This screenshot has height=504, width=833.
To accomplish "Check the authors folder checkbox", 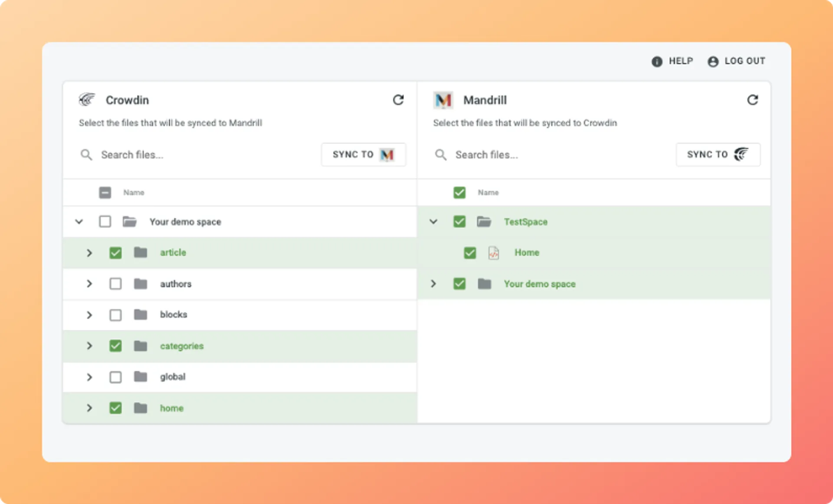I will click(115, 284).
